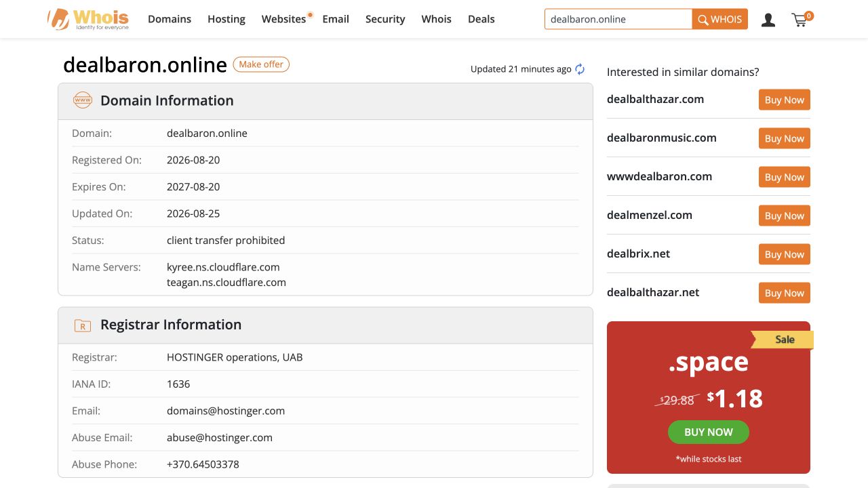Click the Domain Information www icon
The height and width of the screenshot is (488, 868).
pyautogui.click(x=83, y=100)
